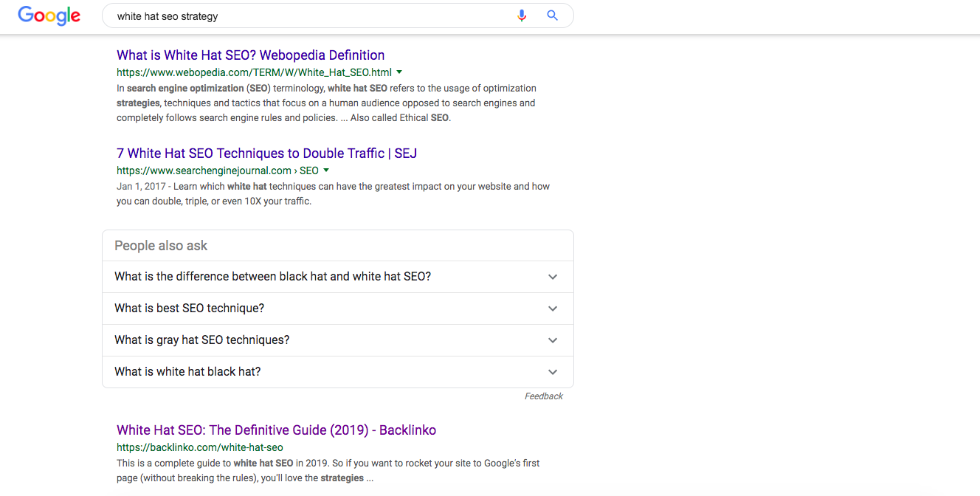Click the searchenginejournal.com green URL text
The width and height of the screenshot is (980, 496).
click(218, 170)
